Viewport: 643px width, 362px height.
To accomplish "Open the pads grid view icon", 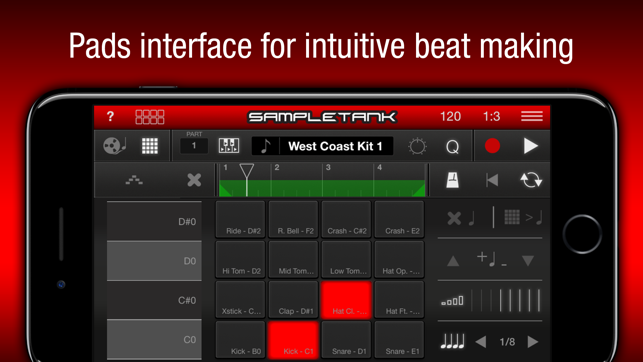I will tap(150, 117).
